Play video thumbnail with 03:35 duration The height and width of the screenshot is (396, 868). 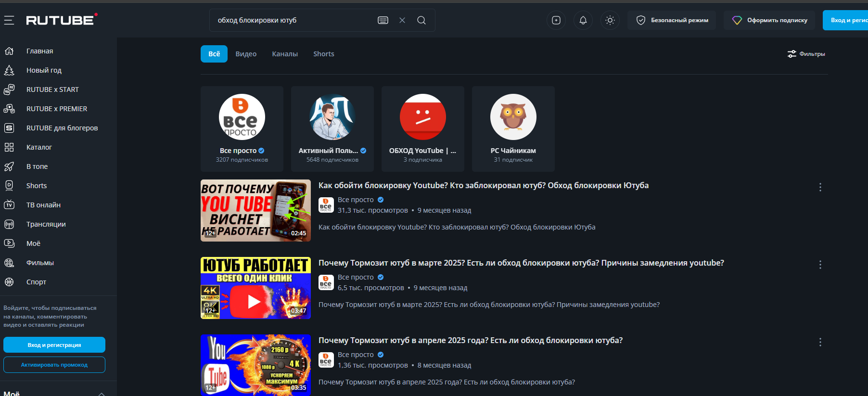tap(255, 365)
